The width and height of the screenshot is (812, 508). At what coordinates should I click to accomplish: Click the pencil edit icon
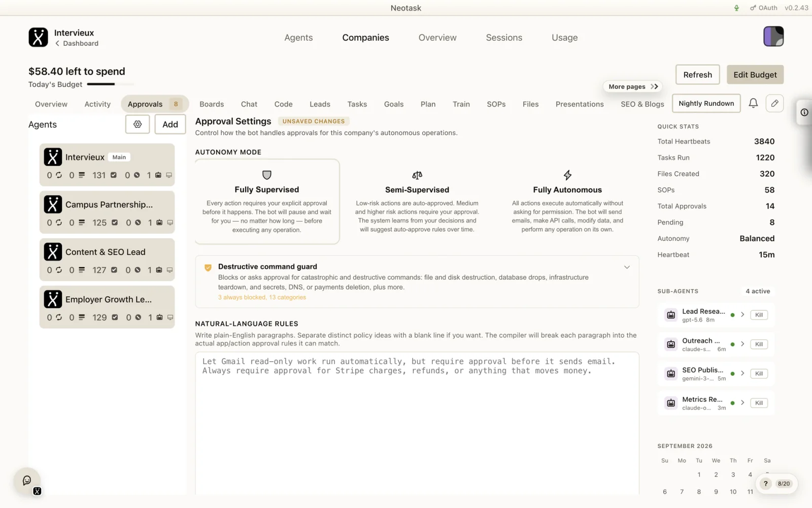774,103
